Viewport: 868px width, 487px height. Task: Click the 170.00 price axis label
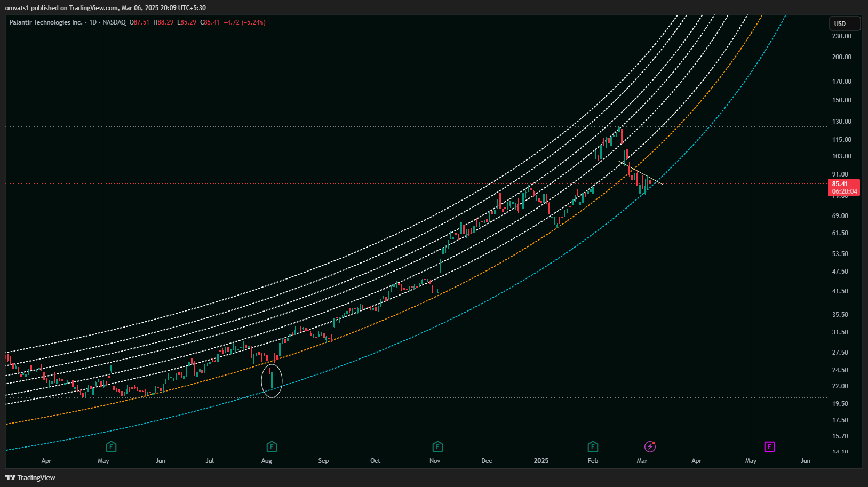pos(842,82)
